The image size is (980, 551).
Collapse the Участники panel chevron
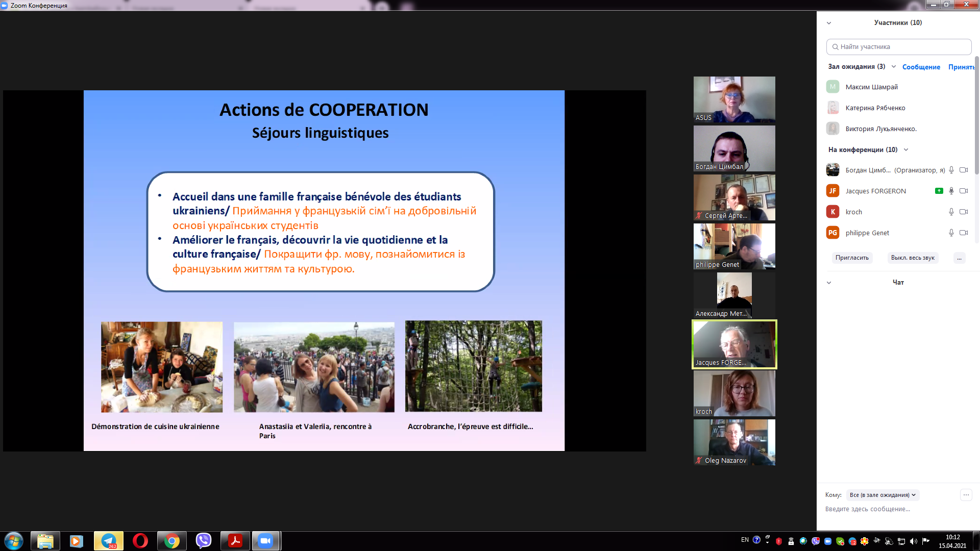coord(829,23)
